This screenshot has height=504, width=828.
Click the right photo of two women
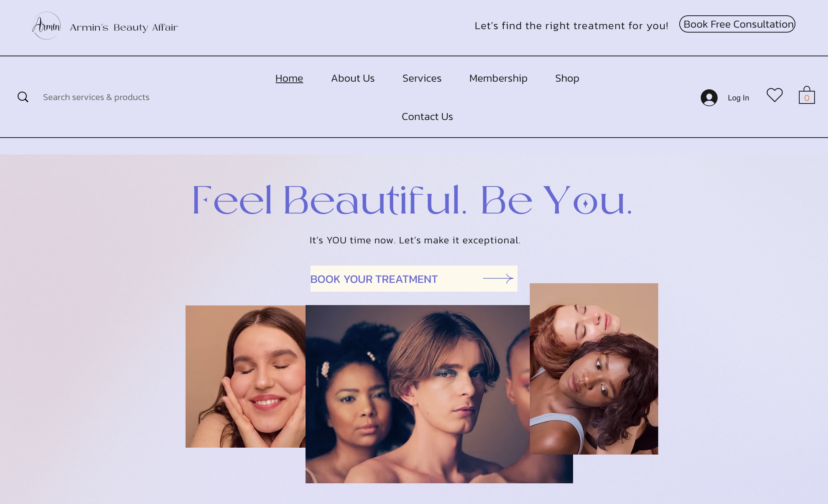tap(594, 369)
